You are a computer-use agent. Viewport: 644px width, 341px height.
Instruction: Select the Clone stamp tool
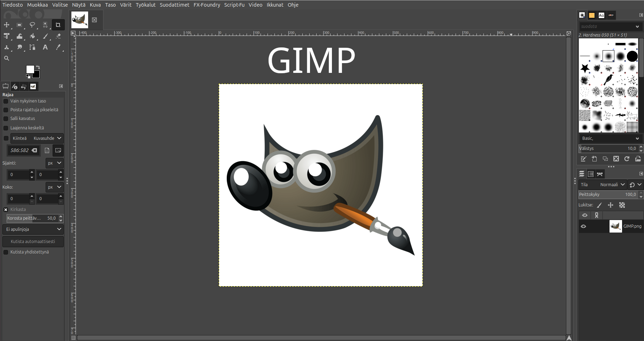pyautogui.click(x=7, y=47)
